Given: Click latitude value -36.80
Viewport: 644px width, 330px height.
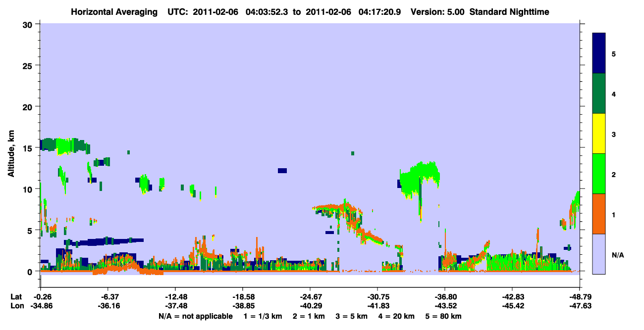Looking at the screenshot, I should click(x=444, y=297).
